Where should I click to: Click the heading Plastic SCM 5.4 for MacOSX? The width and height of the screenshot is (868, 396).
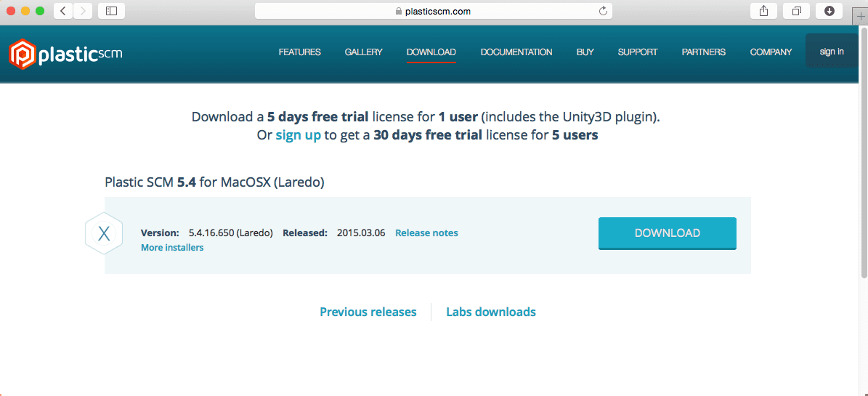click(x=214, y=182)
